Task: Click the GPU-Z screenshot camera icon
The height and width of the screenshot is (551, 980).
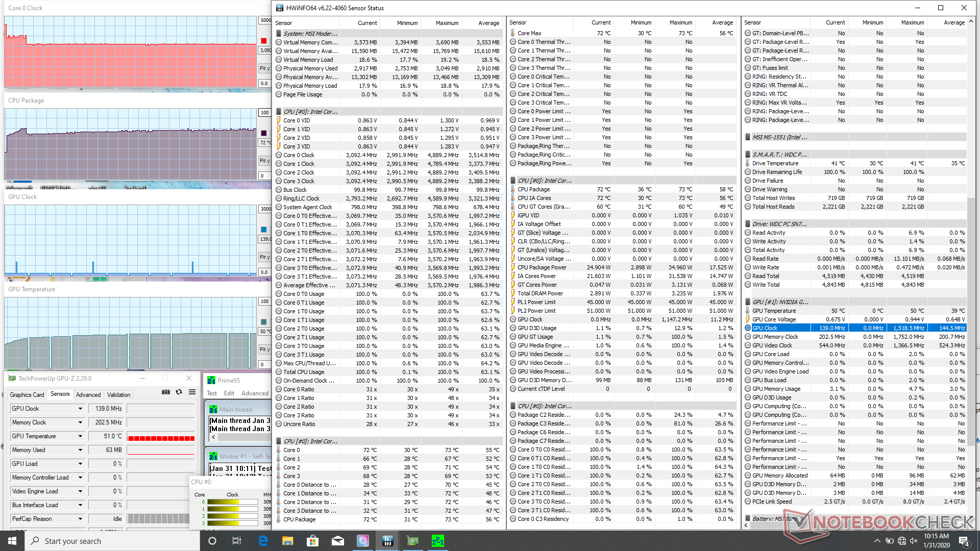Action: click(166, 392)
